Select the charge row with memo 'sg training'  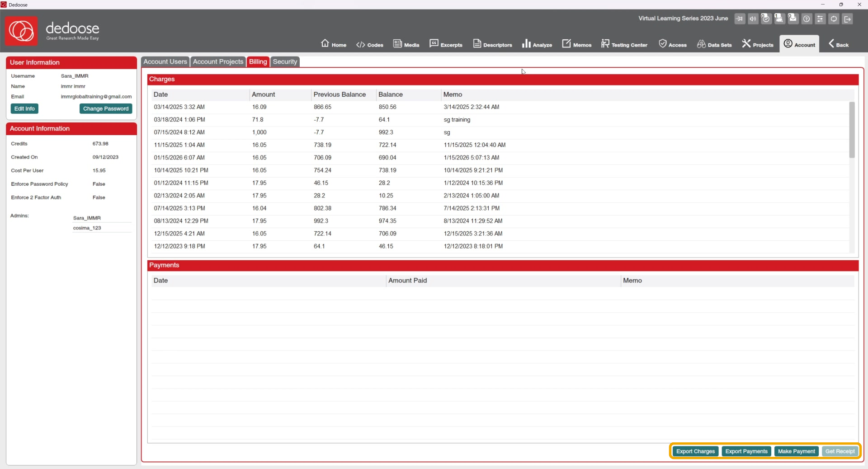point(500,120)
